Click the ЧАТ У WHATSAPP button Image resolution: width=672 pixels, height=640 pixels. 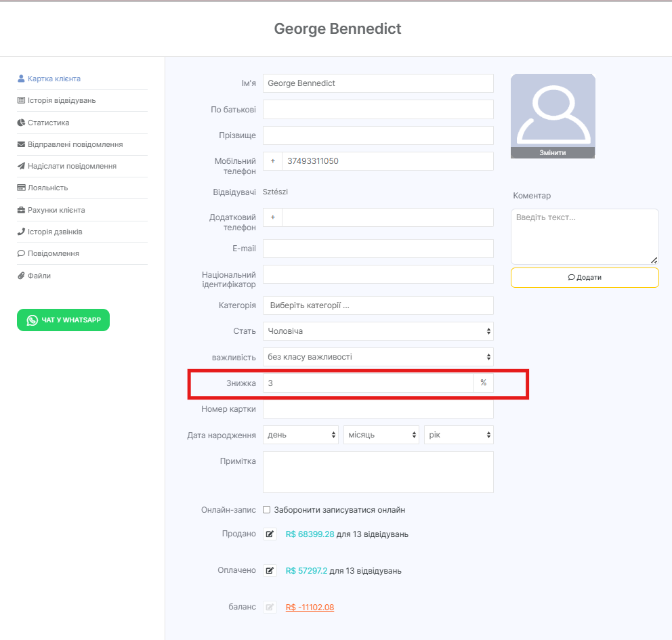coord(64,320)
